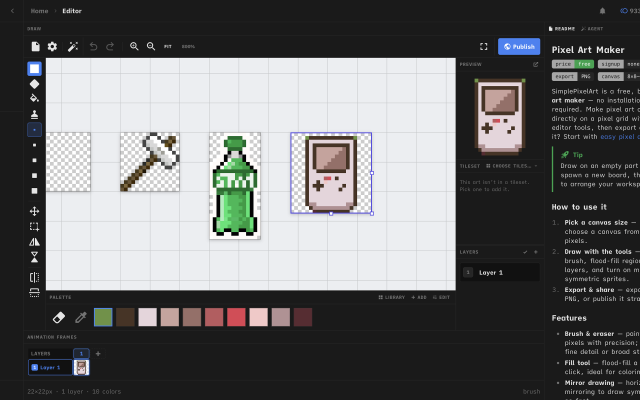Pick the eyedropper color picker

(x=81, y=318)
